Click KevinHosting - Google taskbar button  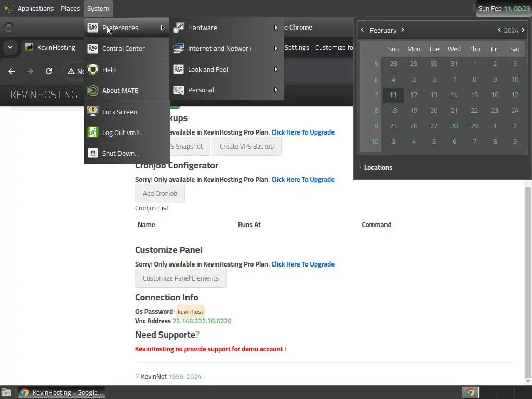[61, 393]
